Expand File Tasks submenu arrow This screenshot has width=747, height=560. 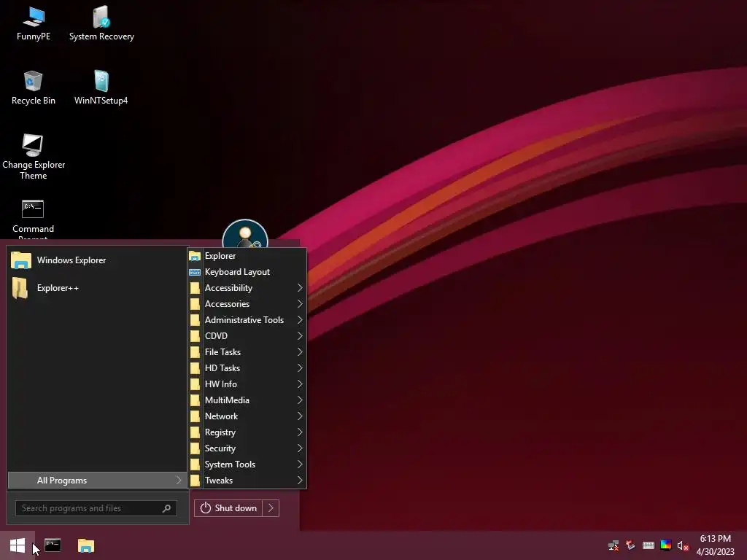[300, 352]
